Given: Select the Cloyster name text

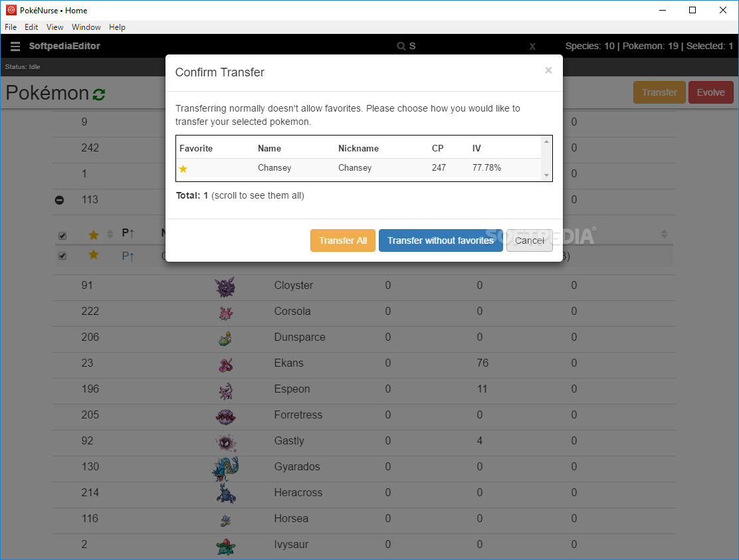Looking at the screenshot, I should click(294, 286).
